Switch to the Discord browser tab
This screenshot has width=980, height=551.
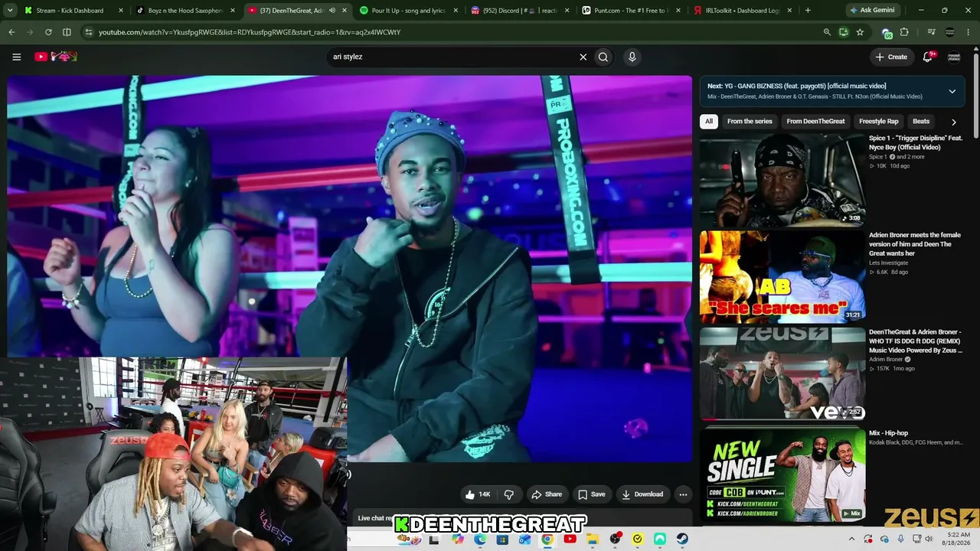click(520, 11)
